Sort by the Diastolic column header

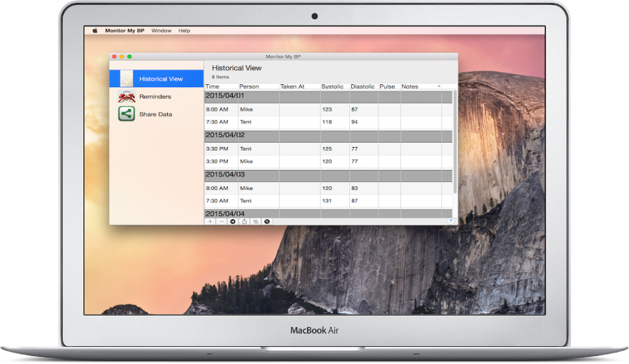point(363,86)
